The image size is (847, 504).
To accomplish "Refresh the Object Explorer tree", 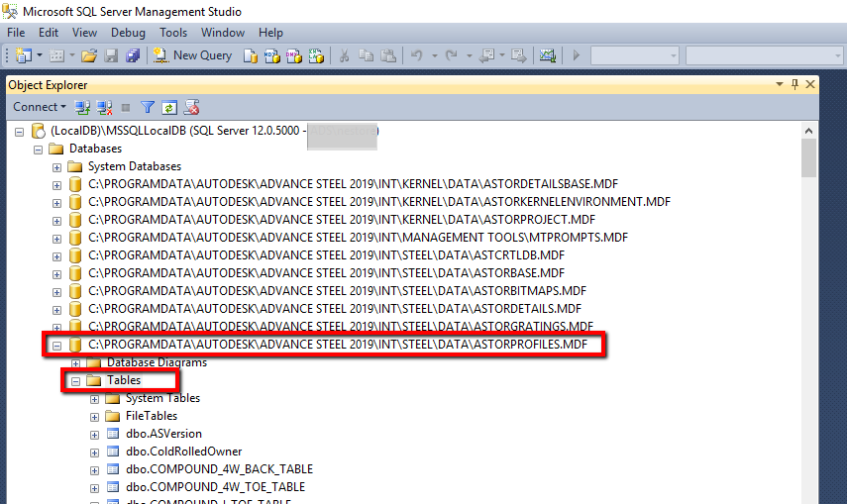I will (x=169, y=108).
